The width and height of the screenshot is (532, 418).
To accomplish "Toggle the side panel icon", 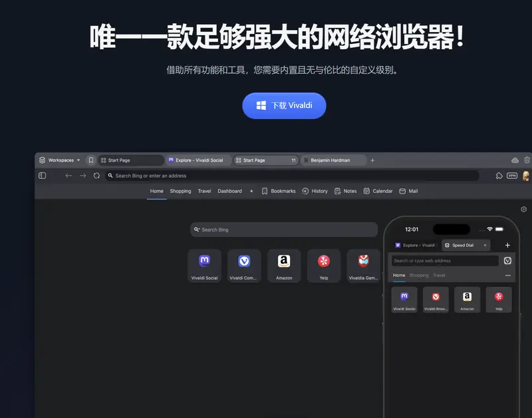I will pos(42,176).
